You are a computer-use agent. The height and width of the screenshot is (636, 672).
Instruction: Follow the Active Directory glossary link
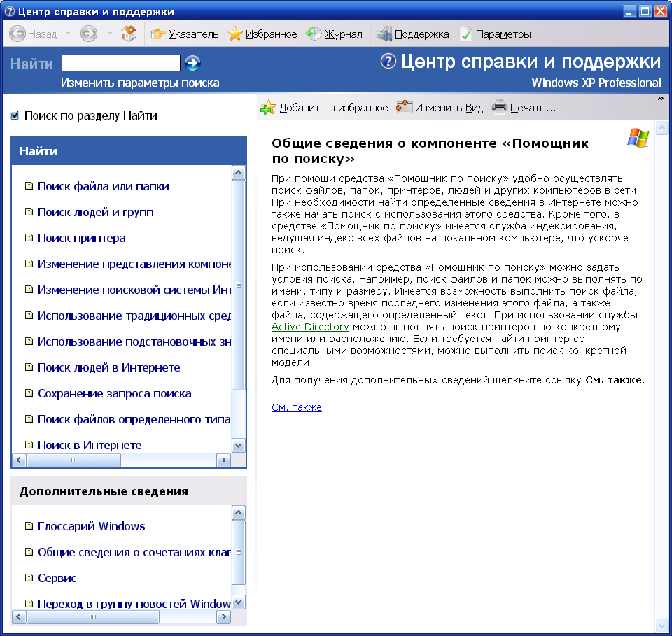310,327
